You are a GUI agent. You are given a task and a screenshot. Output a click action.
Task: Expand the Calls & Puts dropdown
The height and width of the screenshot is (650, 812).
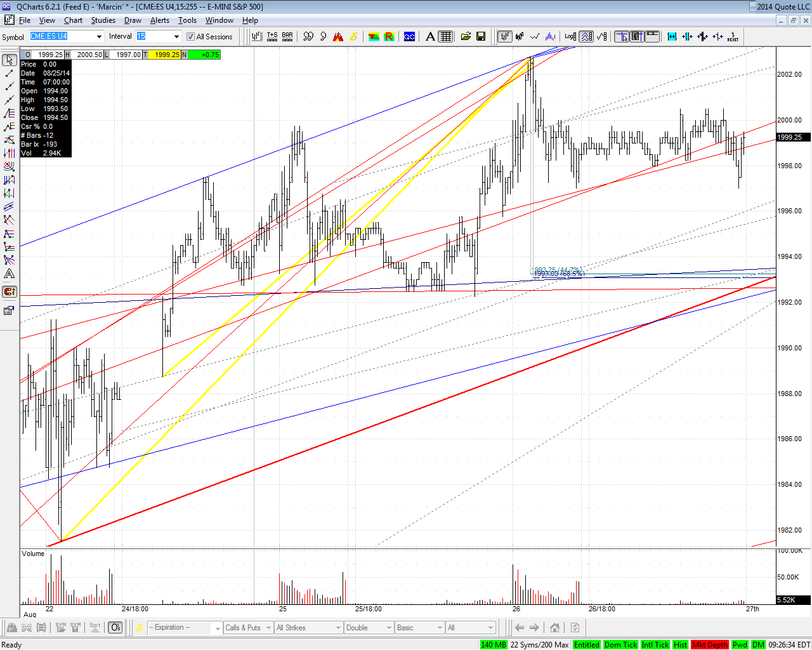(x=269, y=628)
